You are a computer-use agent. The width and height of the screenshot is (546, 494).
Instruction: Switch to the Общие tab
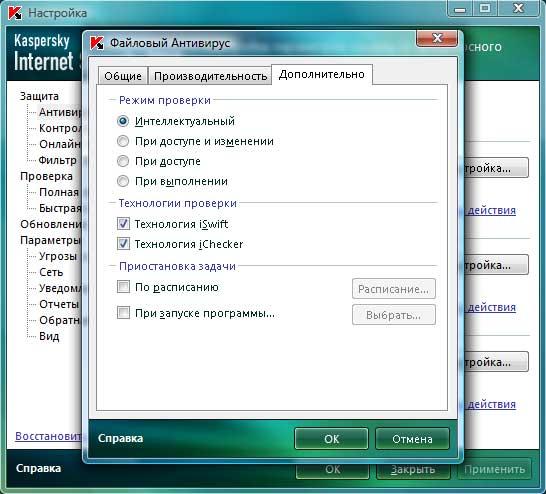click(123, 76)
